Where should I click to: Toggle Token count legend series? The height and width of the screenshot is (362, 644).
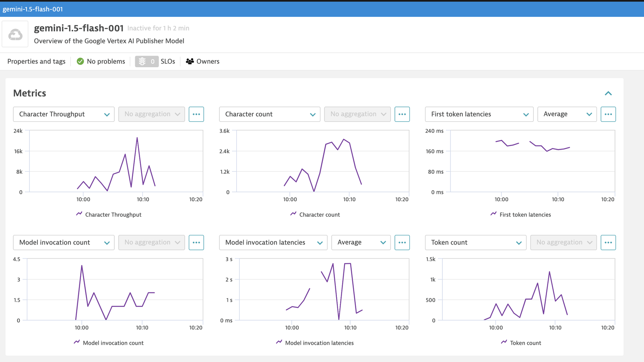521,343
